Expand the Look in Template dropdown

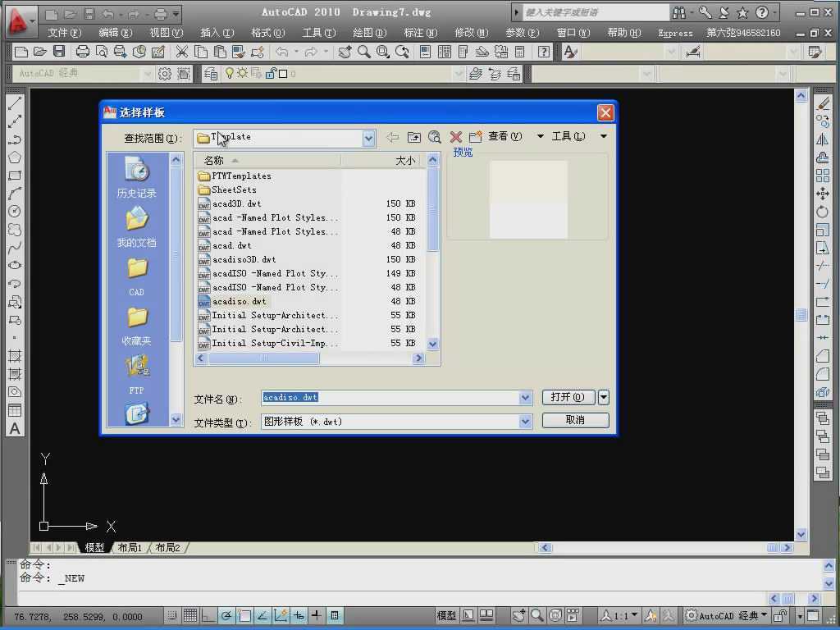[x=368, y=138]
